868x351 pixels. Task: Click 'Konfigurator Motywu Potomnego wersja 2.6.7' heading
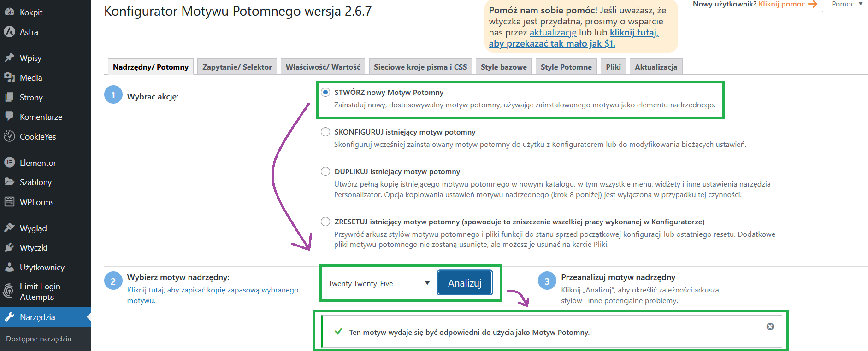tap(238, 11)
